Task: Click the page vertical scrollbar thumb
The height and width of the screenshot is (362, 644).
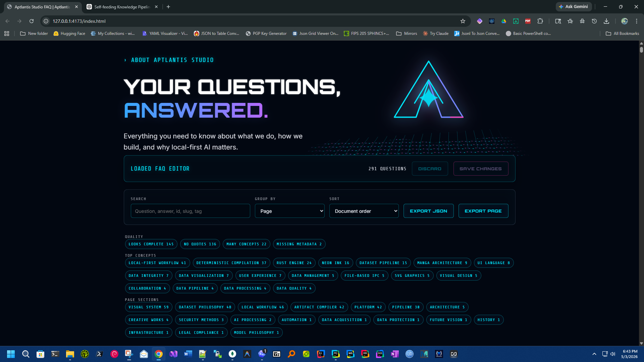Action: [641, 50]
